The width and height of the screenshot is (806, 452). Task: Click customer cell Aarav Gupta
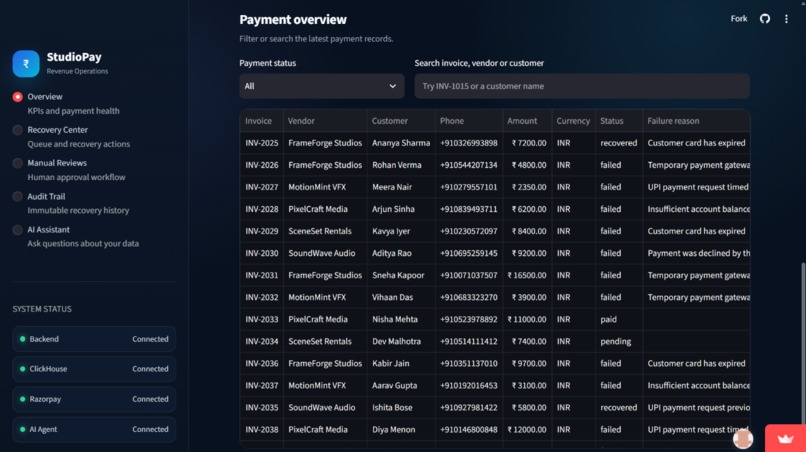click(401, 386)
